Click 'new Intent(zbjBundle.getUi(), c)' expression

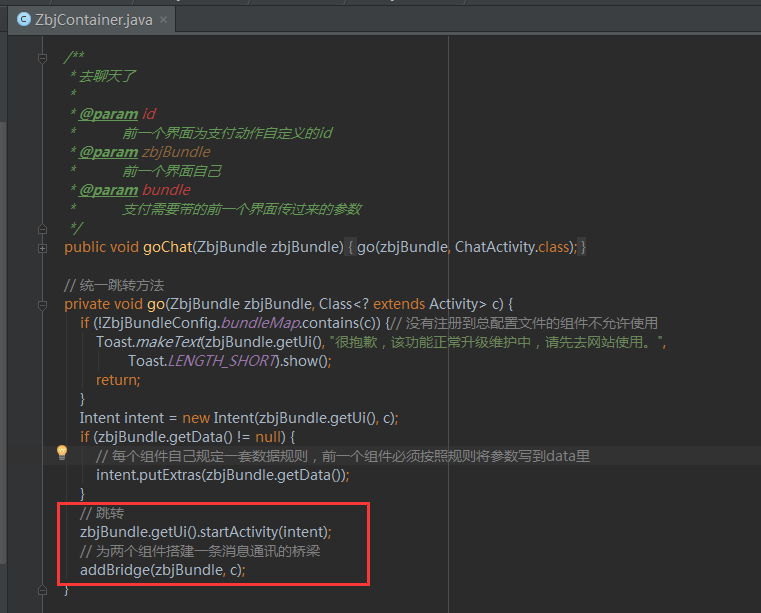pos(289,418)
